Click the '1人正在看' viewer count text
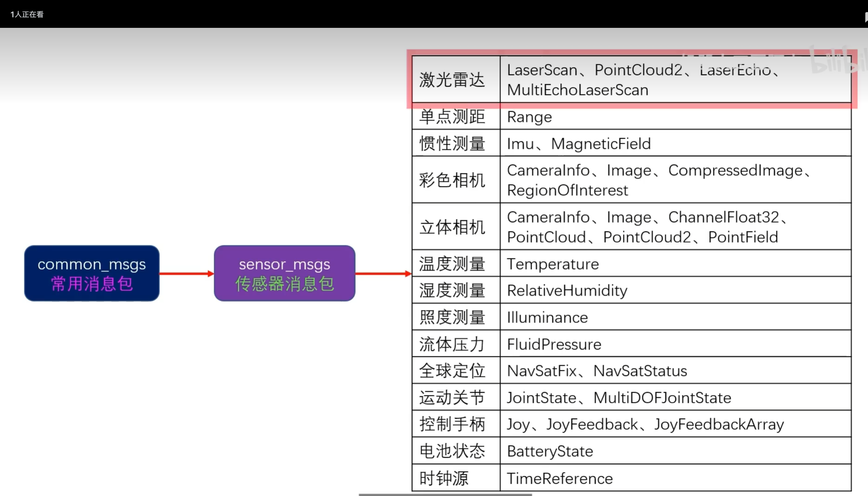 (27, 14)
